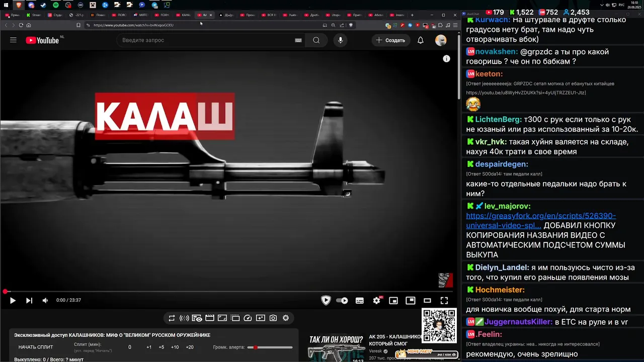
Task: Toggle subtitles in the player
Action: coord(360,301)
